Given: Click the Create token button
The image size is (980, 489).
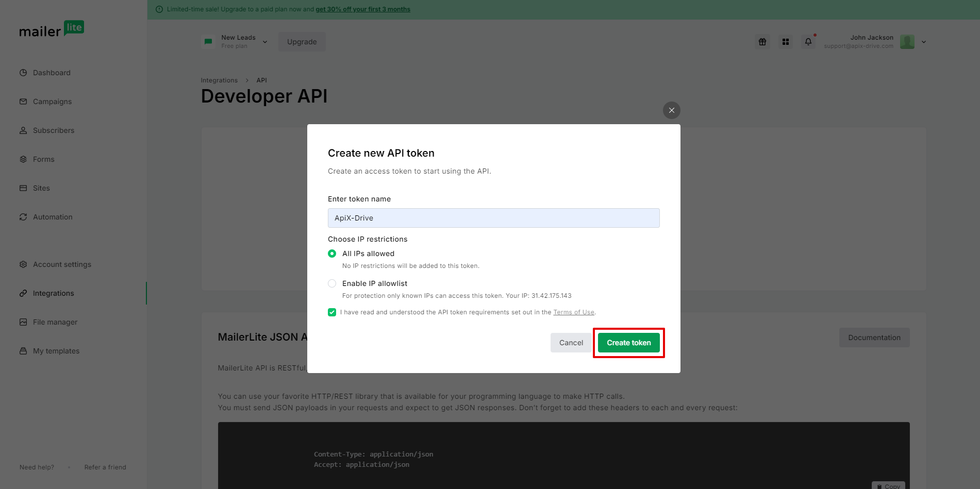Looking at the screenshot, I should [629, 343].
